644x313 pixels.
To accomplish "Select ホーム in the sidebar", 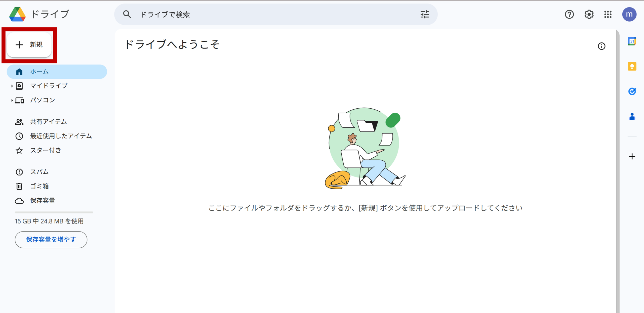I will [x=57, y=72].
